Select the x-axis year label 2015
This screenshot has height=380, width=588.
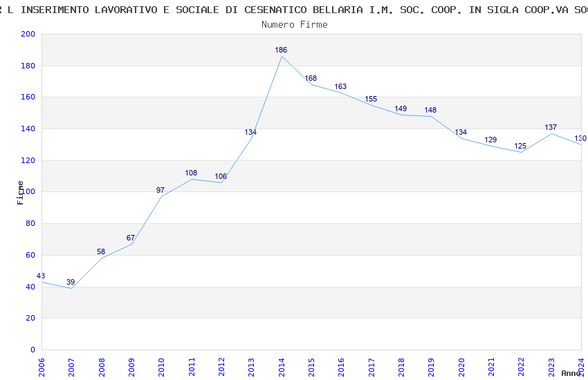tap(311, 368)
